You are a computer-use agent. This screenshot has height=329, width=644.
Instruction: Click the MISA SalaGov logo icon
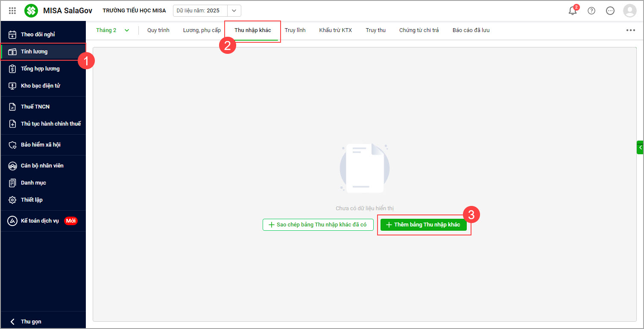(31, 11)
